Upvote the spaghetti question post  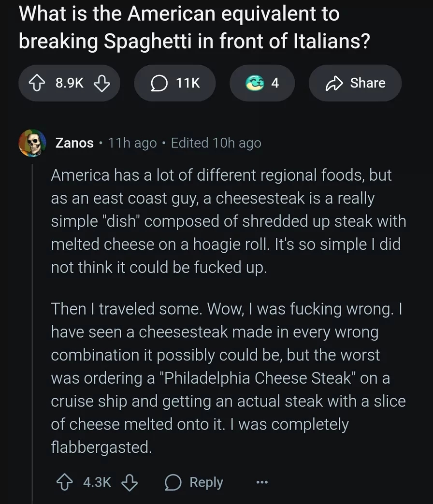[x=37, y=83]
